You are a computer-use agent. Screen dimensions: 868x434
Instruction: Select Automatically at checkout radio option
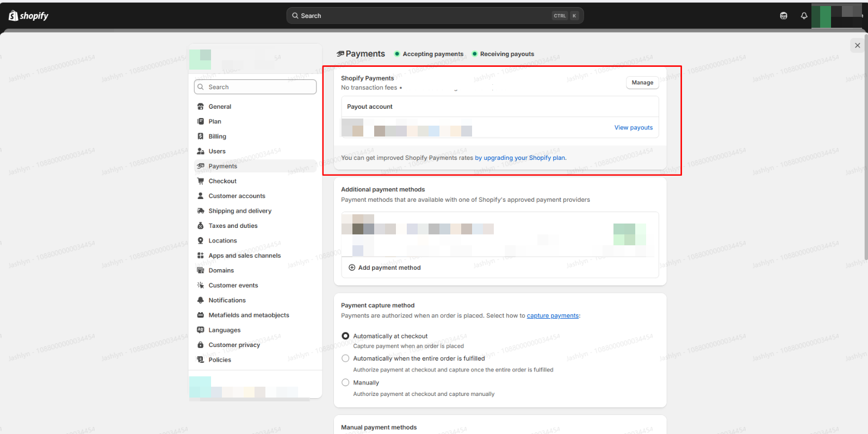pos(345,336)
